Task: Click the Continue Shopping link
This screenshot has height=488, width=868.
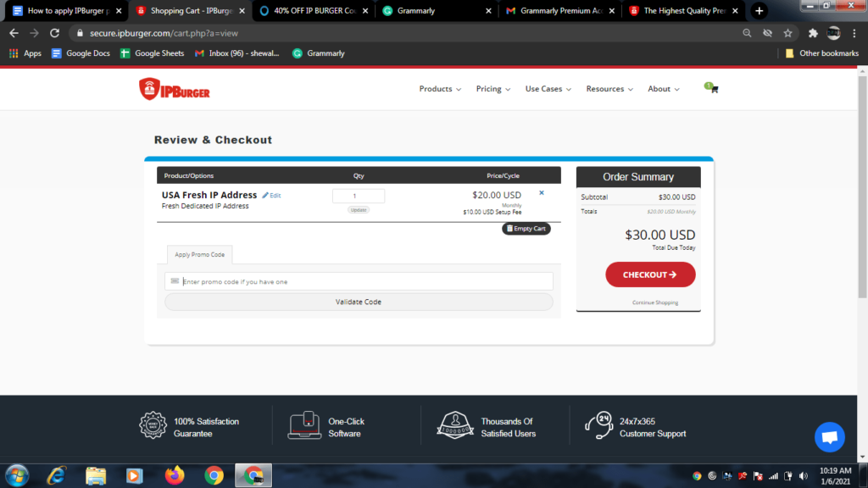Action: pos(655,302)
